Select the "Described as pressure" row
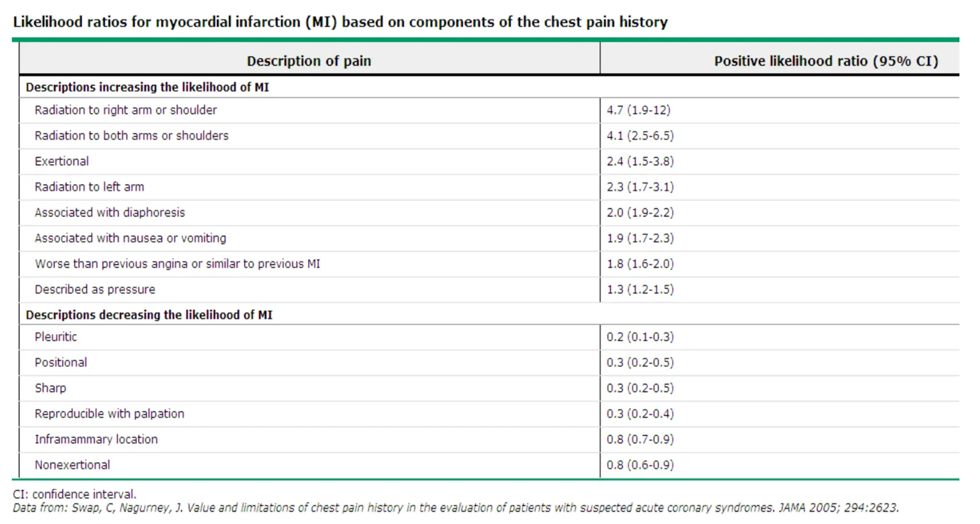Screen dimensions: 980x524 pos(95,290)
